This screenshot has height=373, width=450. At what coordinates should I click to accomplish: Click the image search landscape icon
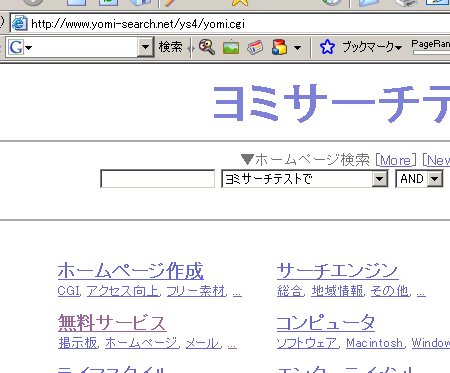[231, 47]
